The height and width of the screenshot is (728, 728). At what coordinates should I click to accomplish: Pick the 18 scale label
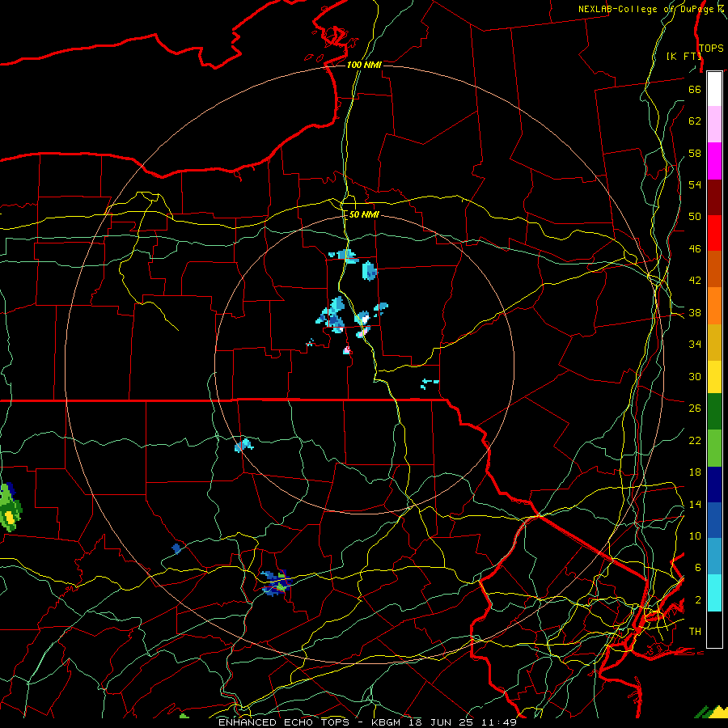pyautogui.click(x=695, y=472)
